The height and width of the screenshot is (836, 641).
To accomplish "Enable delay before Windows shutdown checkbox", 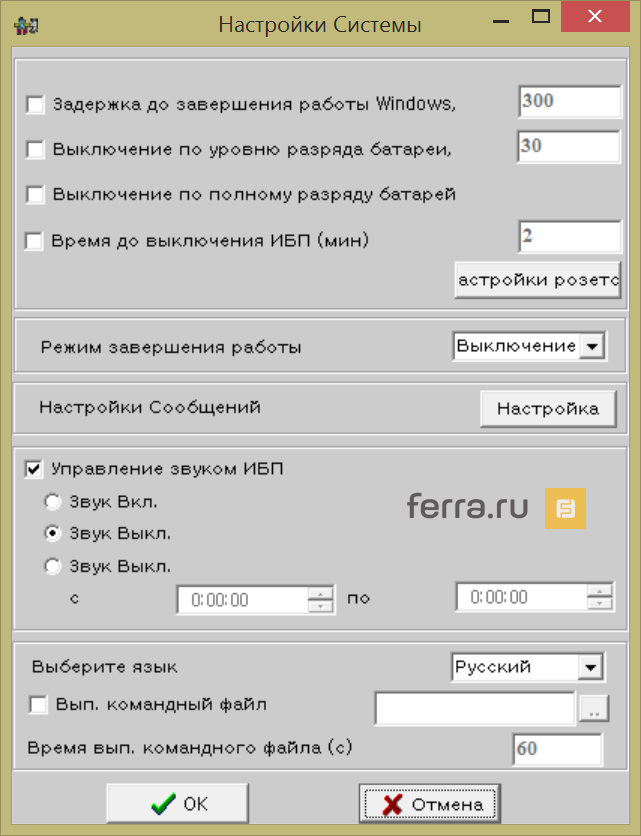I will pos(34,102).
